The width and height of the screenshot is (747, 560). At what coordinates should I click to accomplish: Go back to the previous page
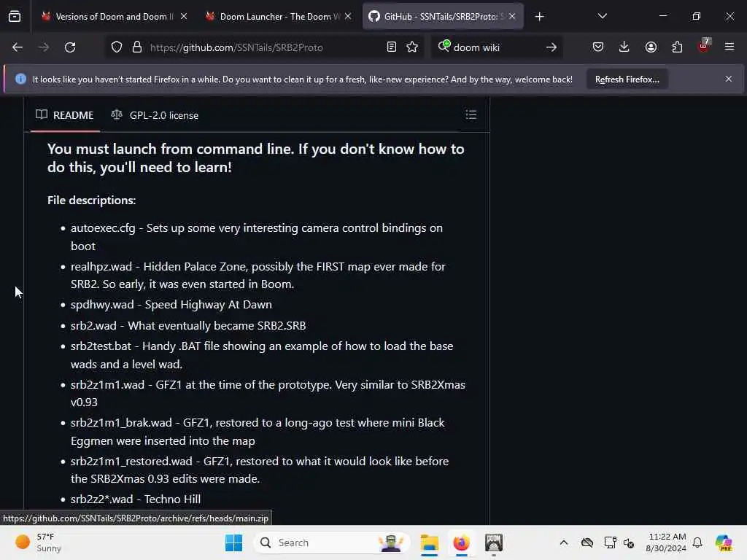[x=18, y=47]
